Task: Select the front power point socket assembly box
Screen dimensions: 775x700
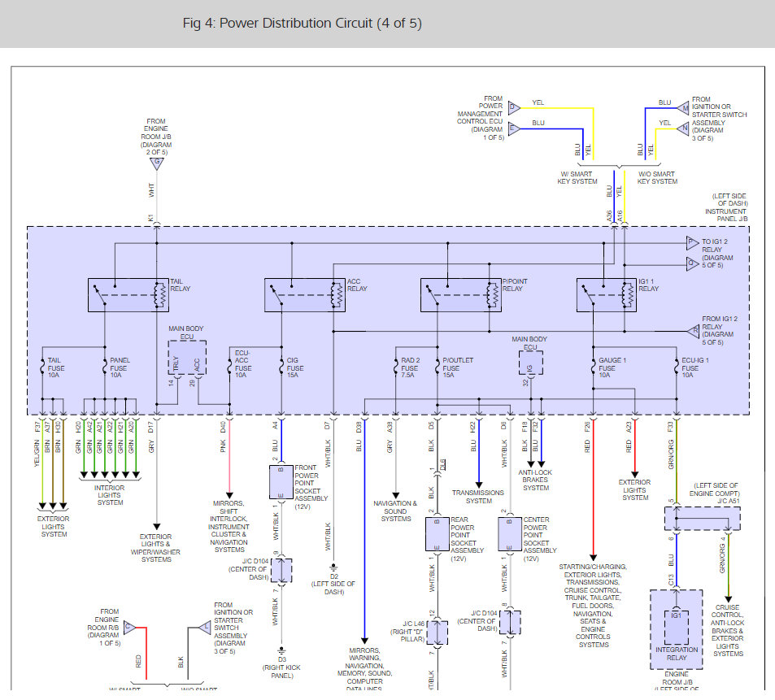Action: (x=281, y=482)
